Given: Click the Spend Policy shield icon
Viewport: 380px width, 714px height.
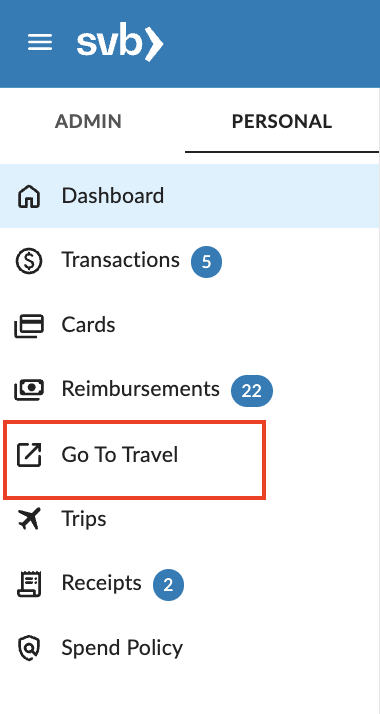Looking at the screenshot, I should tap(29, 648).
